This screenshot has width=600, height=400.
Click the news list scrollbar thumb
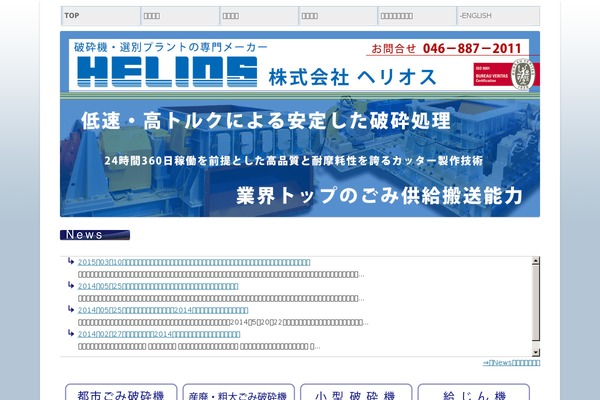point(536,302)
